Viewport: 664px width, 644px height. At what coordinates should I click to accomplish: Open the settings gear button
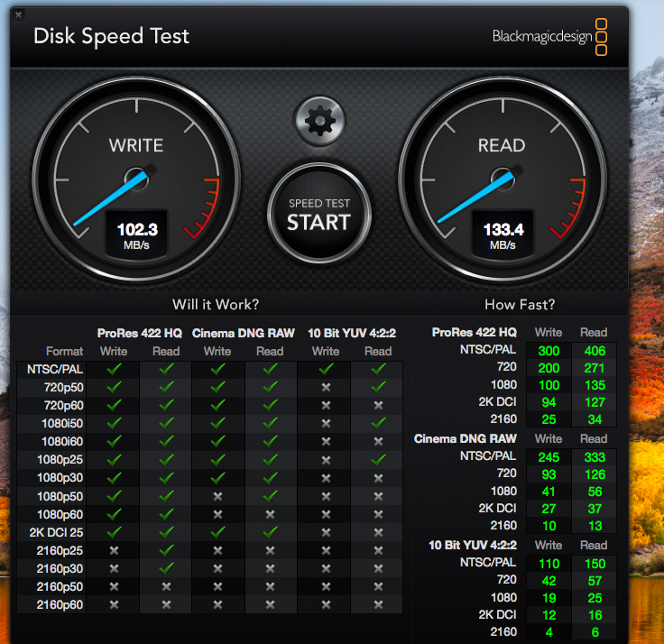[320, 121]
